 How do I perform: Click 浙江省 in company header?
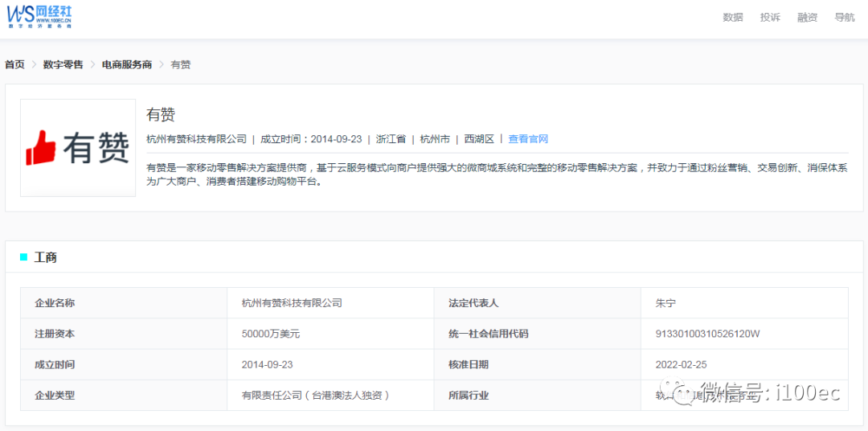[x=391, y=139]
